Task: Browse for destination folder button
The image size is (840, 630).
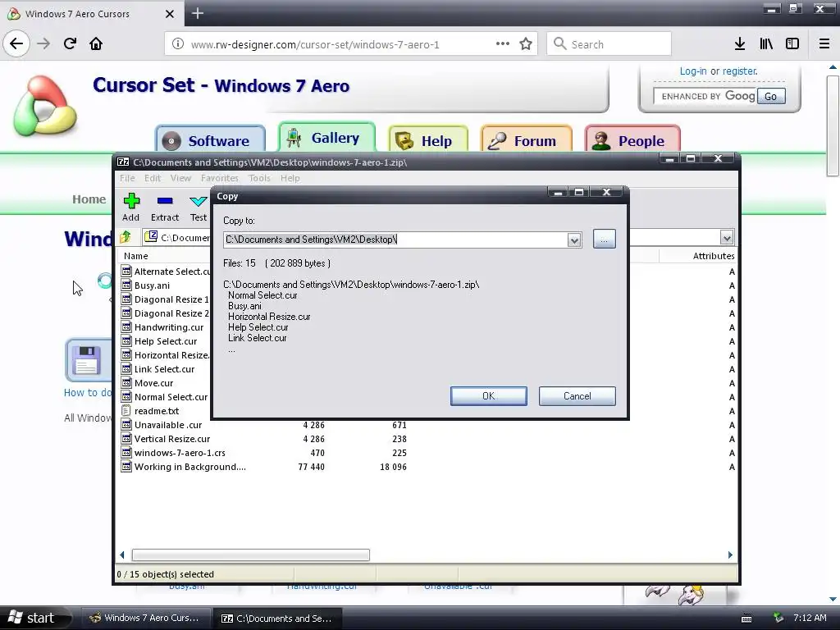Action: point(605,239)
